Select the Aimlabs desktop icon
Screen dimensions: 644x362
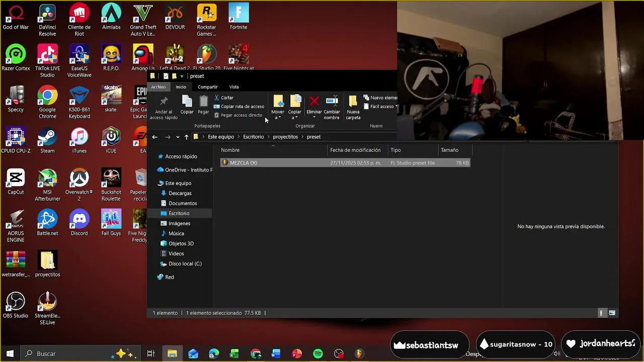point(111,17)
